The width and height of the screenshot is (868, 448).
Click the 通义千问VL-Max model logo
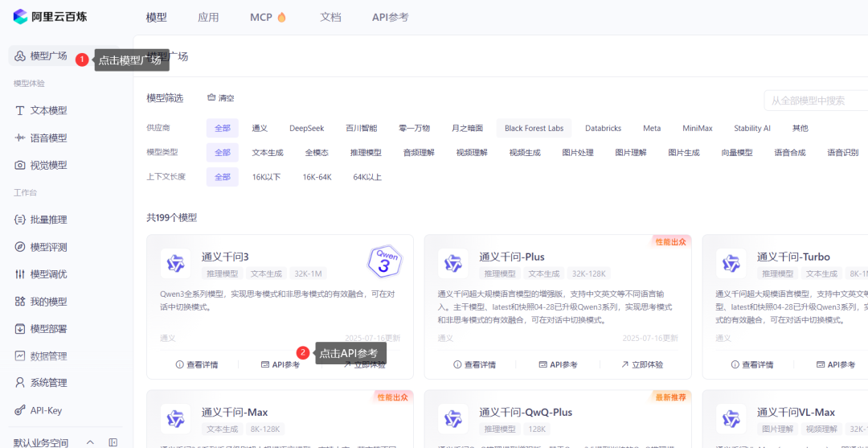(731, 419)
